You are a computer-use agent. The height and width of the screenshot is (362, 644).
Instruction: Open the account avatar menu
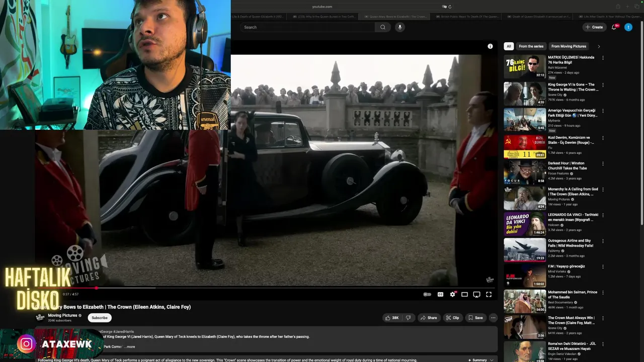(628, 27)
